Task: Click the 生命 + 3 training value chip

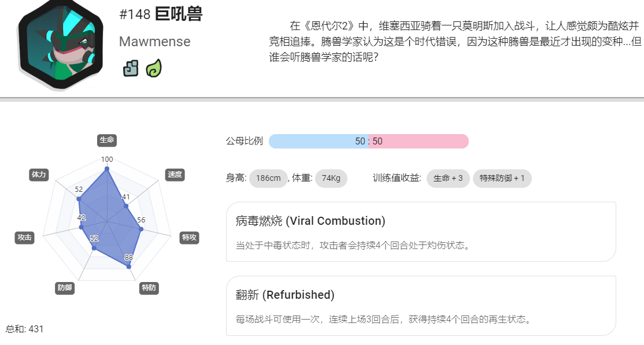Action: tap(448, 178)
